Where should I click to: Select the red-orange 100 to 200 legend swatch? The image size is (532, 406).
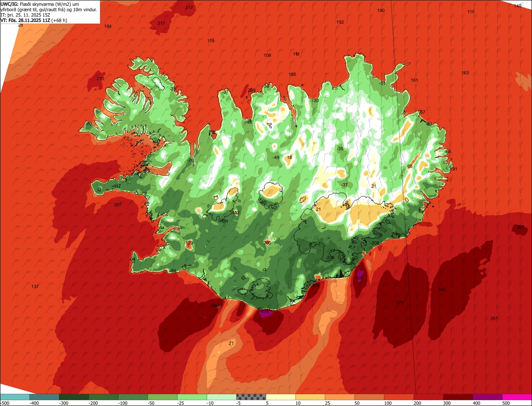pyautogui.click(x=399, y=397)
